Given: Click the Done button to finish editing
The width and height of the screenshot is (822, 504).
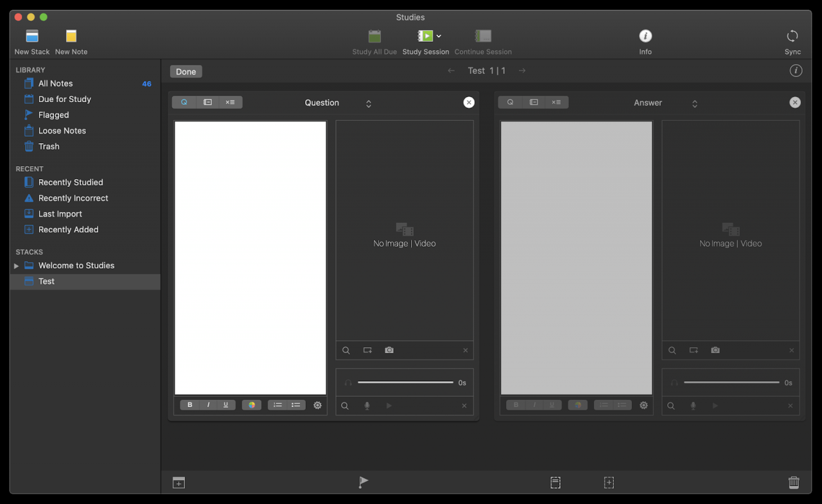Looking at the screenshot, I should [x=186, y=71].
